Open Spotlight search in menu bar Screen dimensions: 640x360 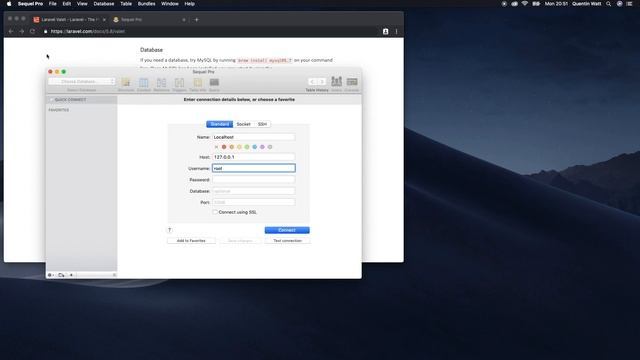(609, 4)
